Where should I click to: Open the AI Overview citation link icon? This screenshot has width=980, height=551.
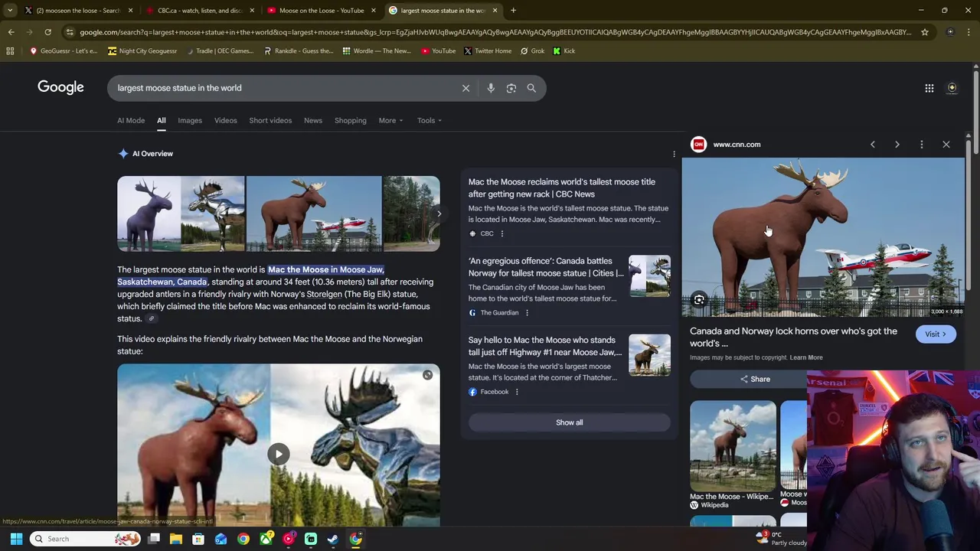(152, 319)
